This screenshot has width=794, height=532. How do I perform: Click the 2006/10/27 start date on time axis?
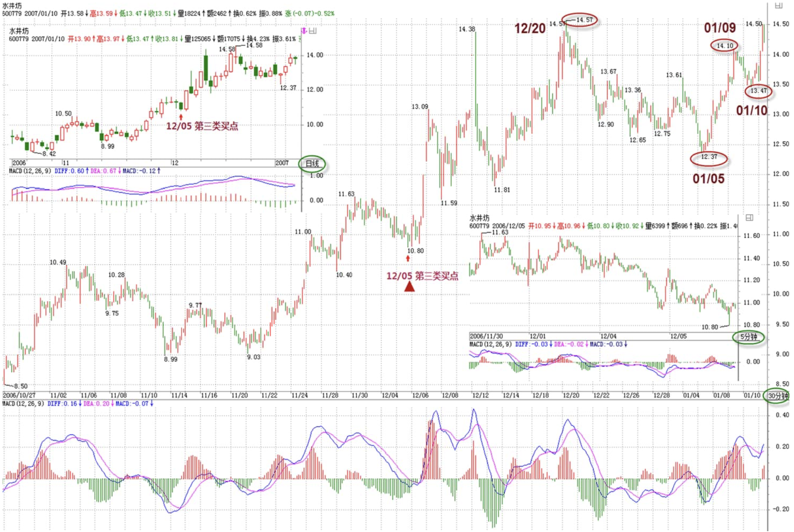19,395
